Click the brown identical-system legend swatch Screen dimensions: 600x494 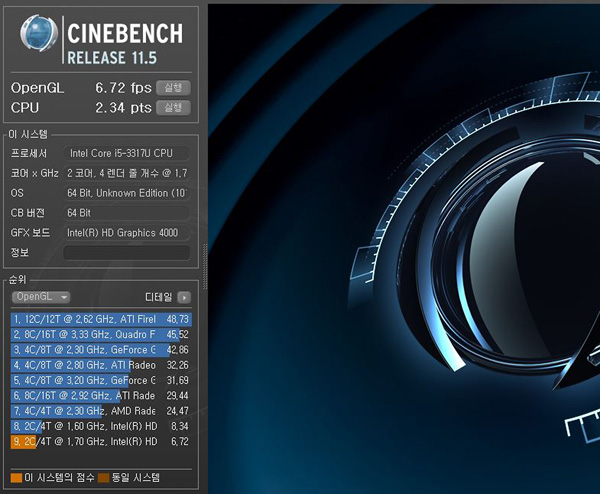[104, 478]
